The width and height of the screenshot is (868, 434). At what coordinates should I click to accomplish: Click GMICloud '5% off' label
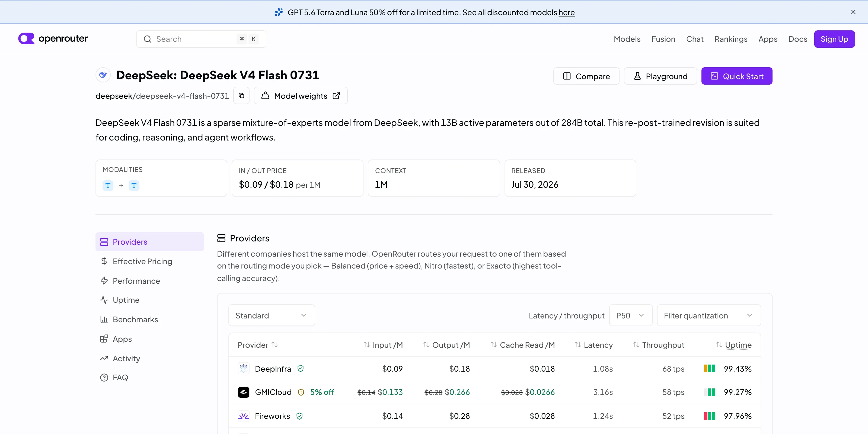(322, 392)
